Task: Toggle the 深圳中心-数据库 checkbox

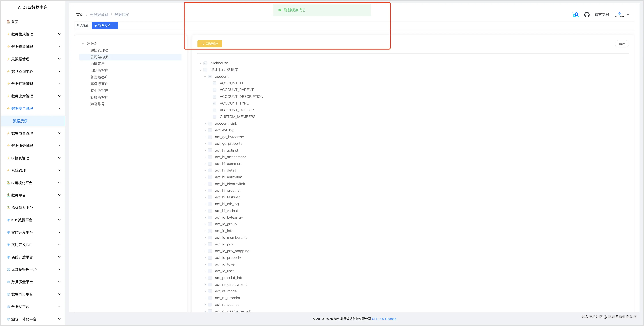Action: (205, 70)
